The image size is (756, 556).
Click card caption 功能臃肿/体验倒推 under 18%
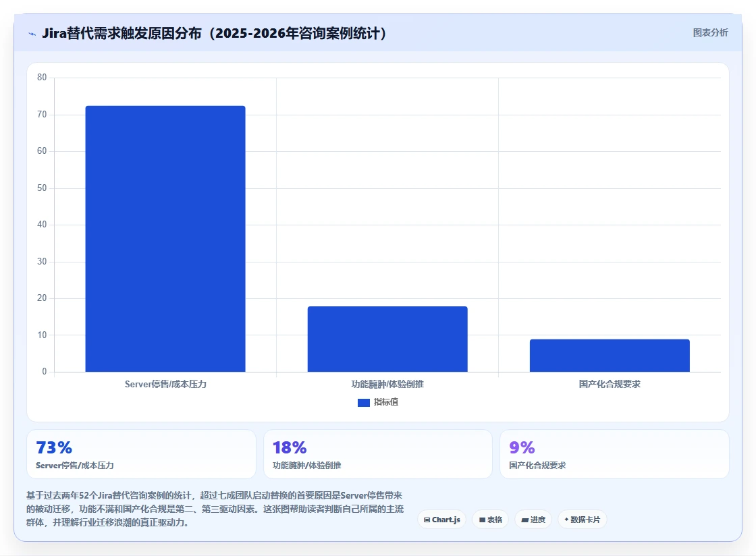point(306,466)
